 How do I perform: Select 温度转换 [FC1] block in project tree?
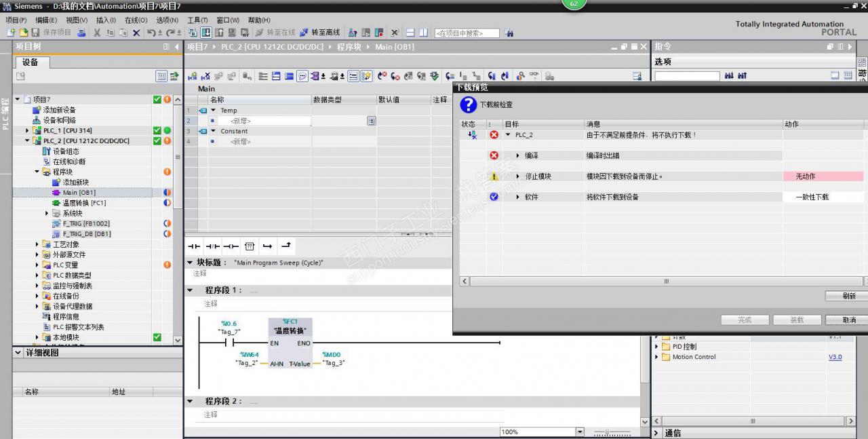[84, 203]
